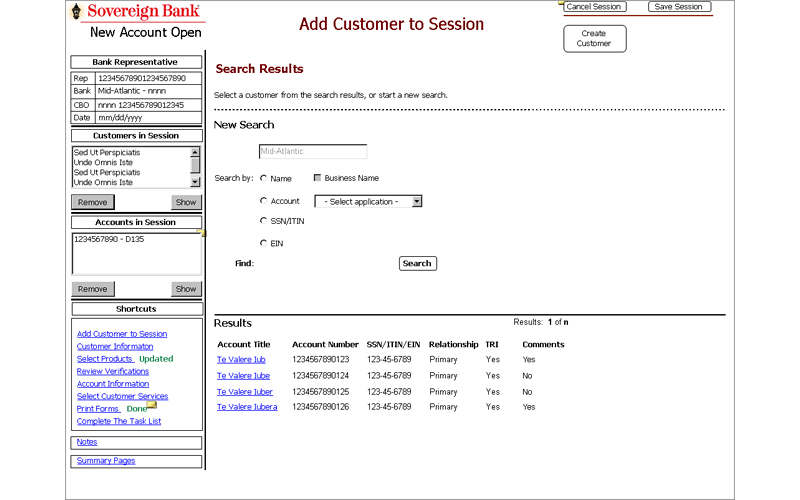This screenshot has height=500, width=800.
Task: Click Remove under Customers in Session
Action: pyautogui.click(x=93, y=202)
